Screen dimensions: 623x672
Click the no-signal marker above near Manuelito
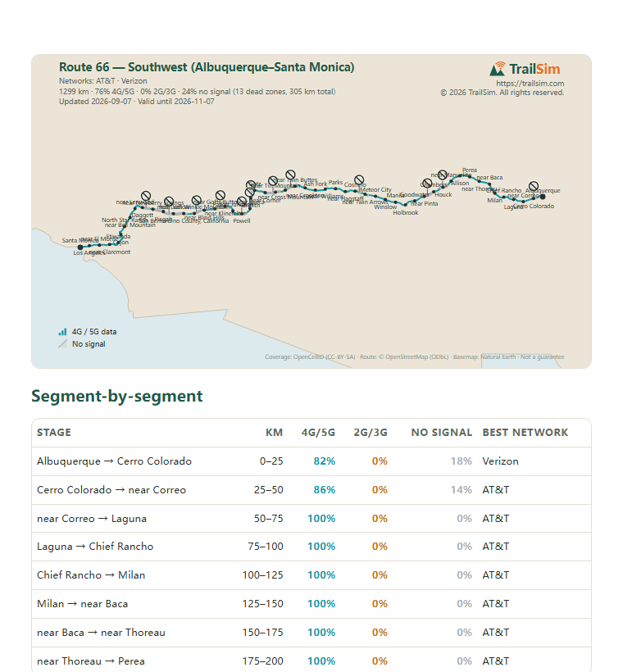(443, 175)
